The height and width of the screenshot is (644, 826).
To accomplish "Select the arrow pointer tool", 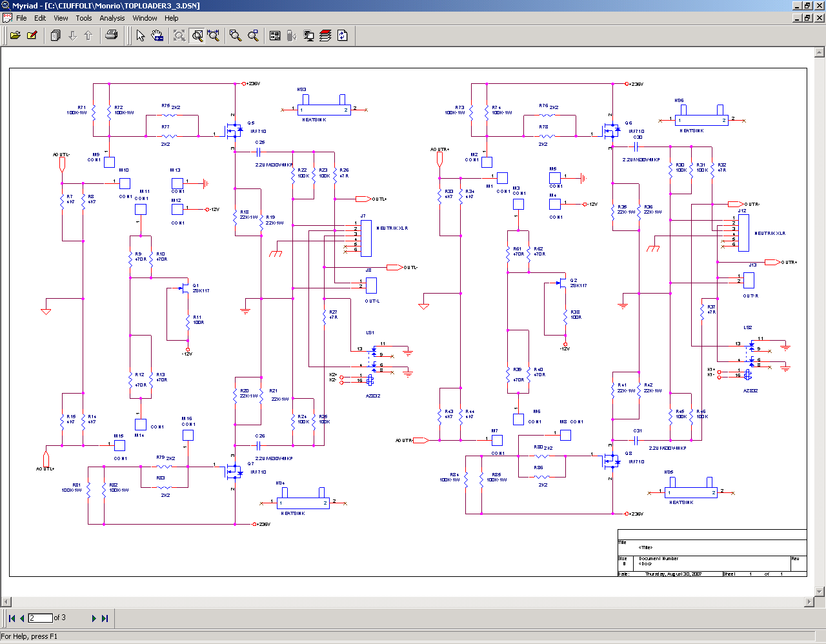I will coord(140,35).
